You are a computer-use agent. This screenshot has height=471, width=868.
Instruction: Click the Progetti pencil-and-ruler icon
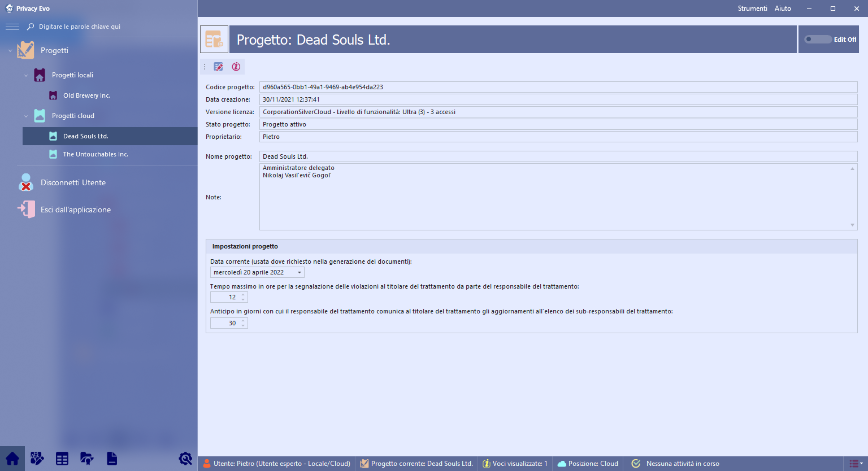pos(26,50)
